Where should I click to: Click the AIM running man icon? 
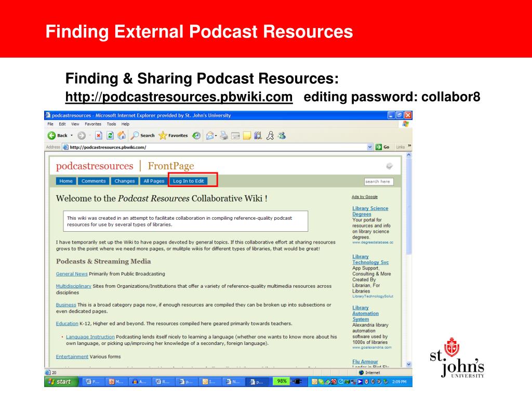270,136
